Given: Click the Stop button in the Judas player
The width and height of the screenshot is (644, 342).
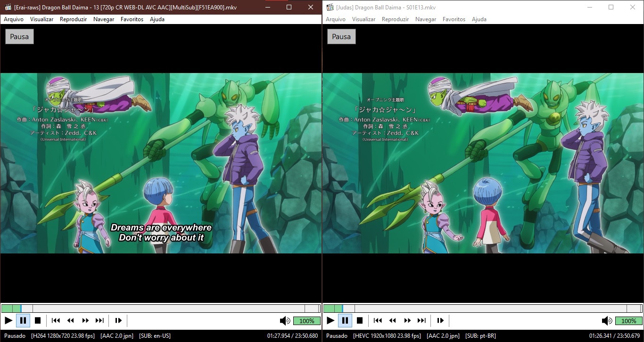Looking at the screenshot, I should click(x=360, y=321).
